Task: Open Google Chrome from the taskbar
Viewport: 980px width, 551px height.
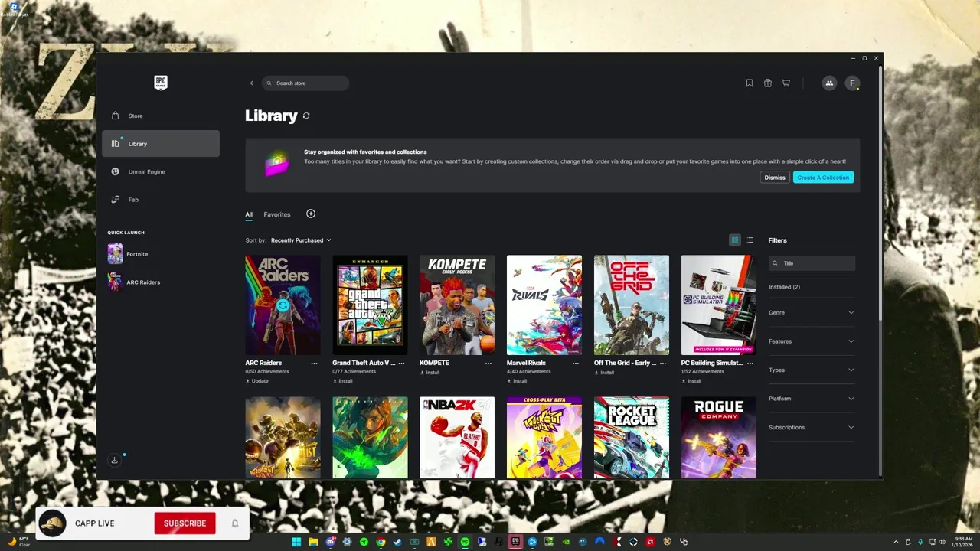Action: click(381, 542)
